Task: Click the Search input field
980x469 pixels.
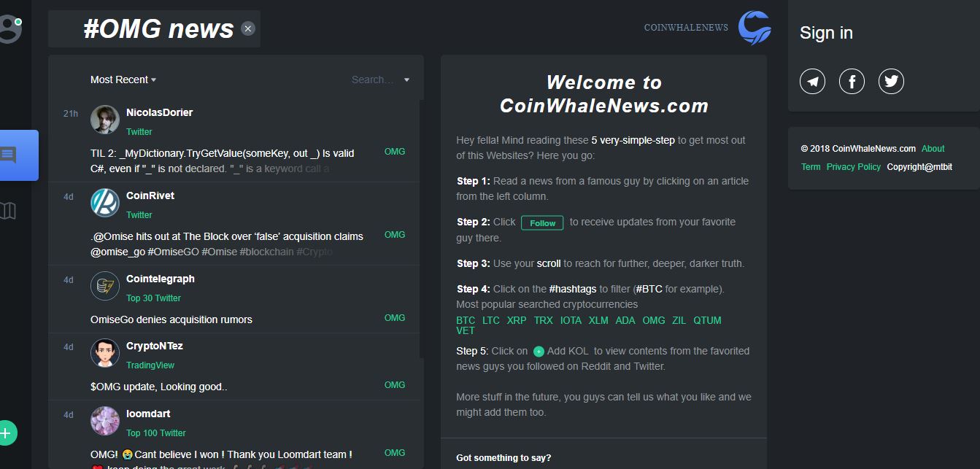Action: click(372, 80)
